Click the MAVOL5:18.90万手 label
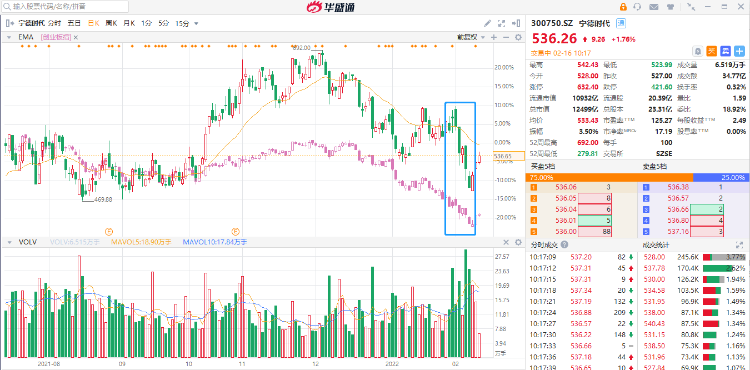The height and width of the screenshot is (370, 750). [141, 242]
